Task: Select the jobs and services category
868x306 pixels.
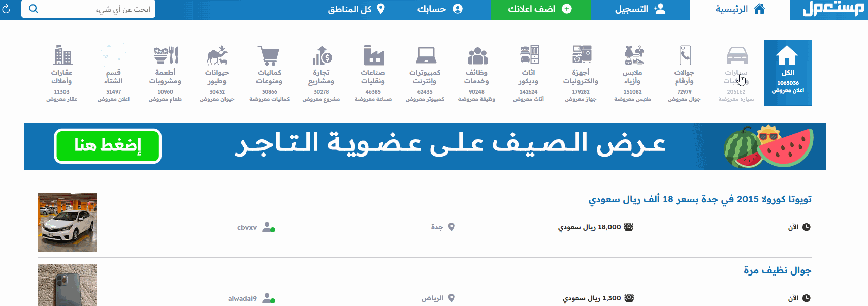Action: (x=476, y=56)
